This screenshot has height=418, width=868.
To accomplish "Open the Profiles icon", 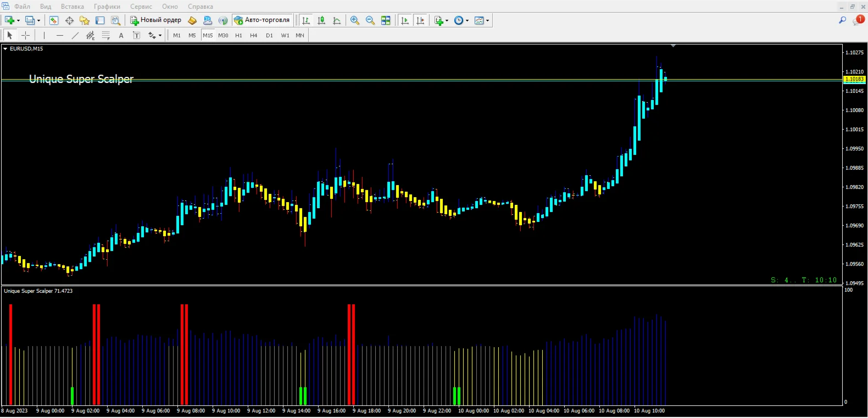I will click(x=30, y=20).
